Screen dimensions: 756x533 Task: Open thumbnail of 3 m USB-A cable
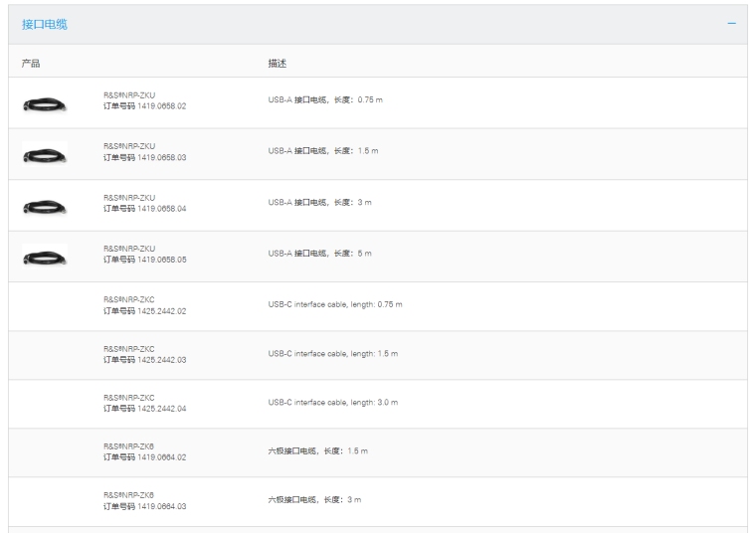point(45,206)
